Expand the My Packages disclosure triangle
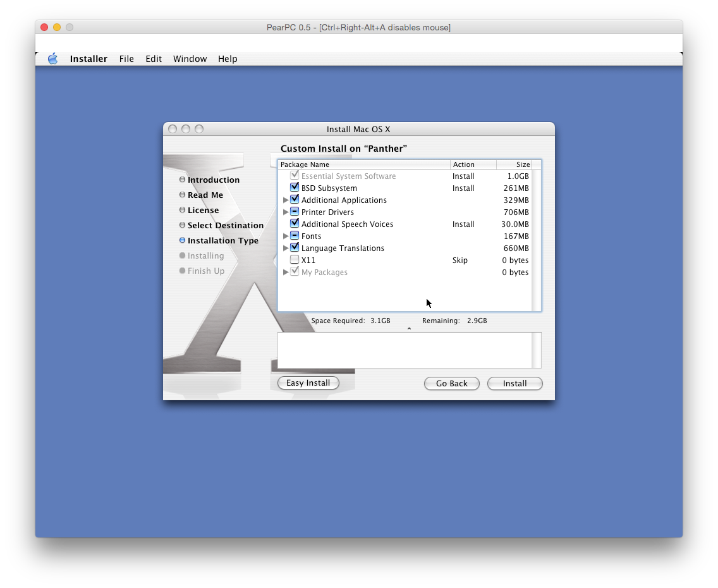 pyautogui.click(x=285, y=272)
